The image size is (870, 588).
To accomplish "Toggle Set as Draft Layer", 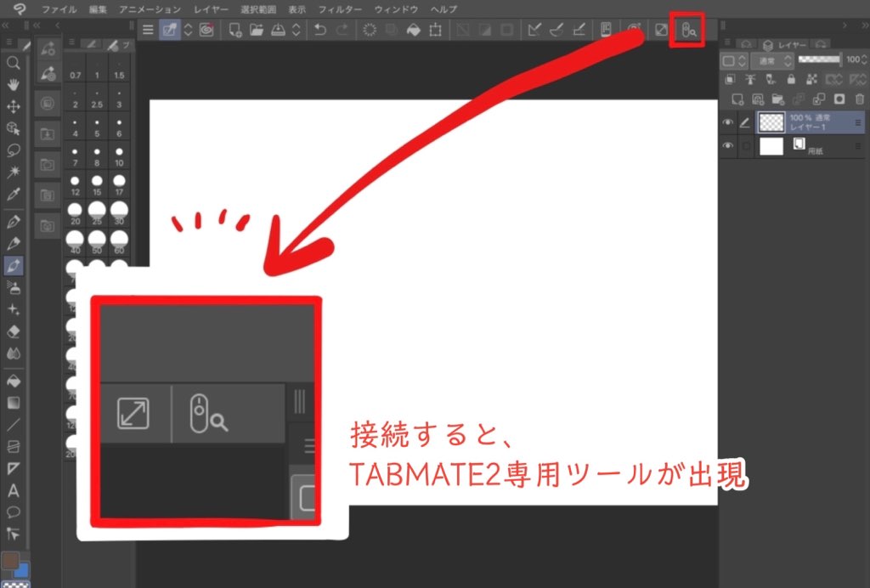I will pos(771,79).
